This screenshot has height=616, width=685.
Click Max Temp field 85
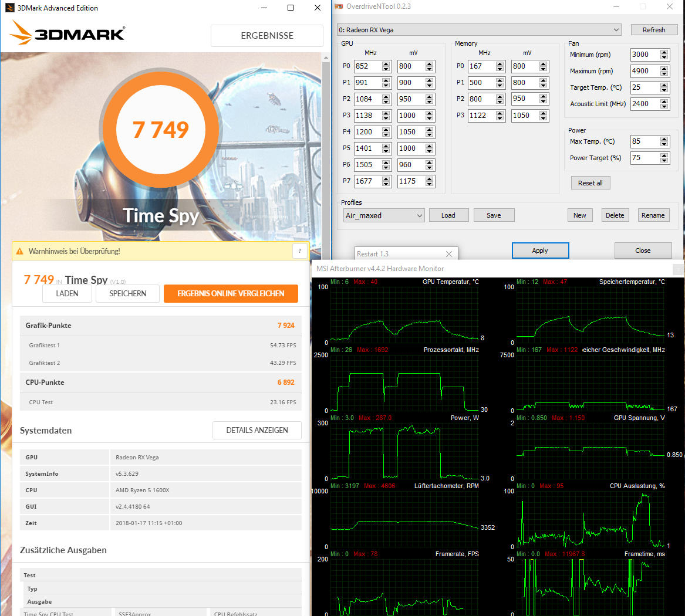point(645,141)
